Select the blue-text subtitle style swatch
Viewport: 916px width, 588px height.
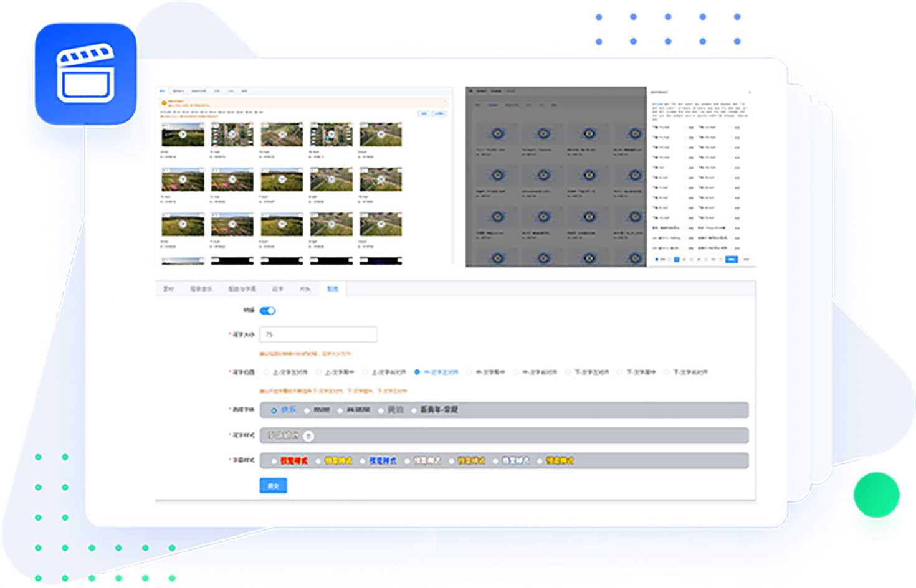[383, 461]
